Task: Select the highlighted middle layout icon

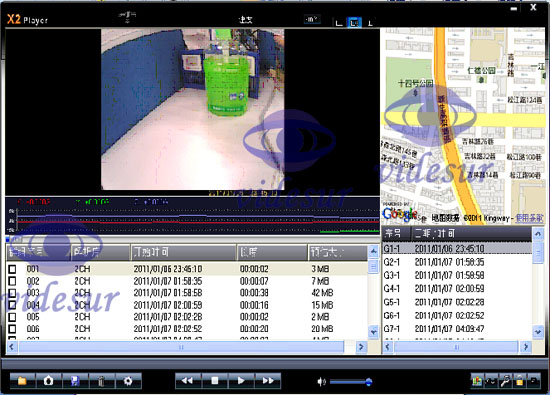Action: pos(354,23)
